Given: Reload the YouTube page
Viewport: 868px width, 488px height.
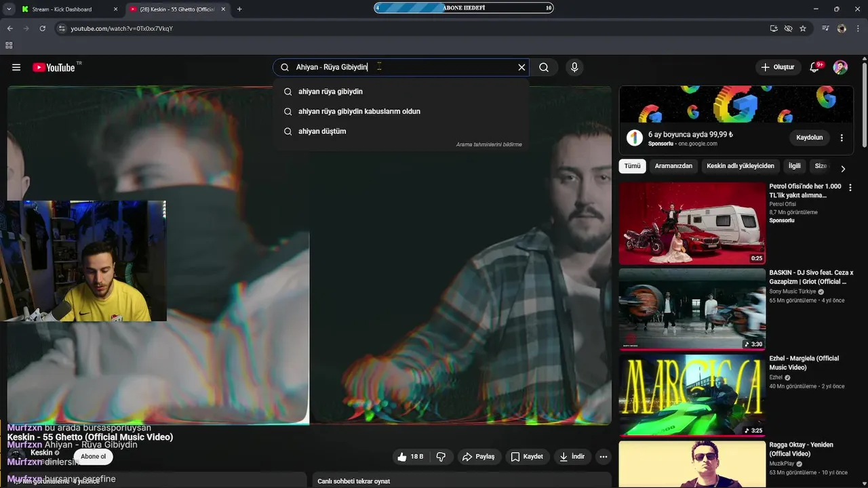Looking at the screenshot, I should pyautogui.click(x=42, y=28).
